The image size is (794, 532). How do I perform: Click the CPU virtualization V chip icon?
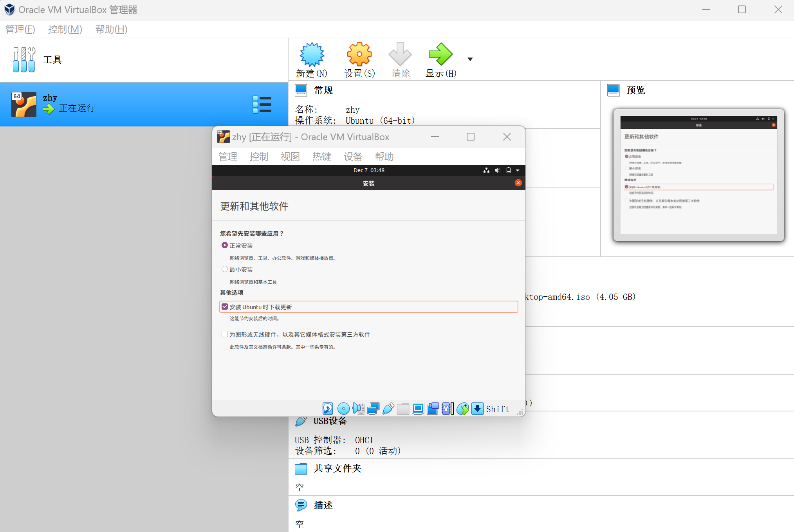pos(448,409)
